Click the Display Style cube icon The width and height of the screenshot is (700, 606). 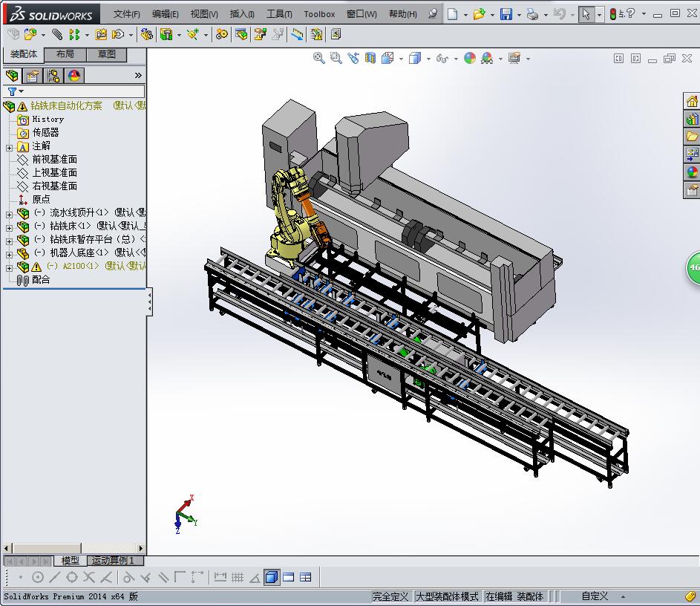(415, 58)
